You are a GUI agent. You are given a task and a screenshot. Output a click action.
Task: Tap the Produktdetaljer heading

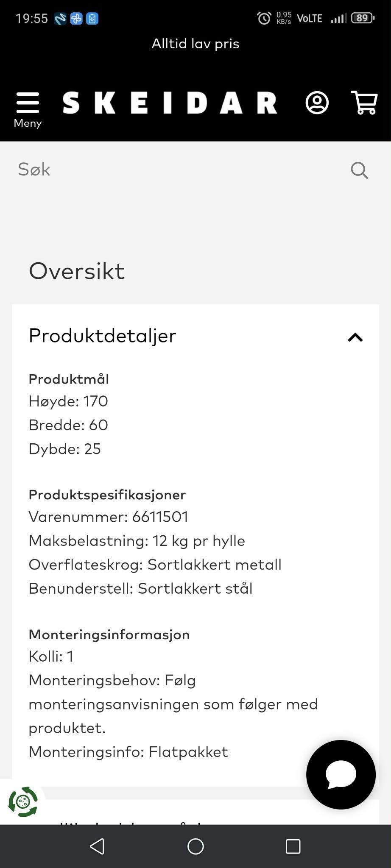coord(102,336)
